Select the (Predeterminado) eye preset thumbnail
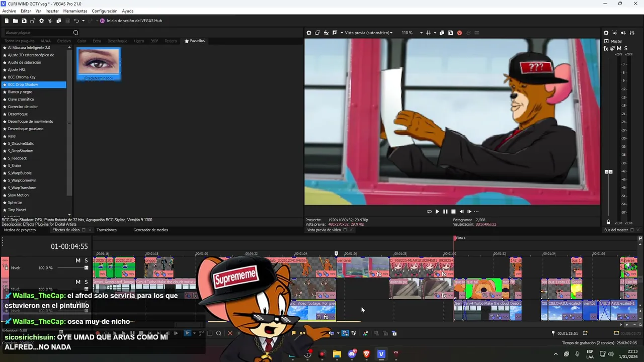 coord(99,64)
